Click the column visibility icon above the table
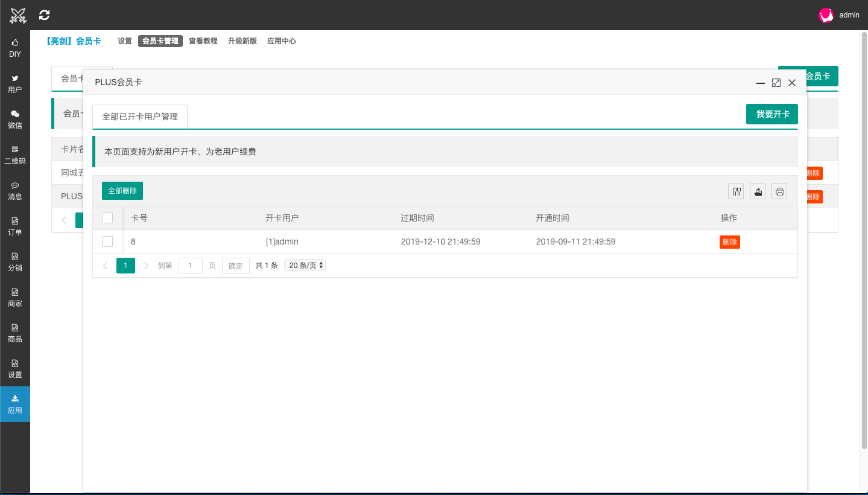This screenshot has height=495, width=868. pyautogui.click(x=736, y=191)
